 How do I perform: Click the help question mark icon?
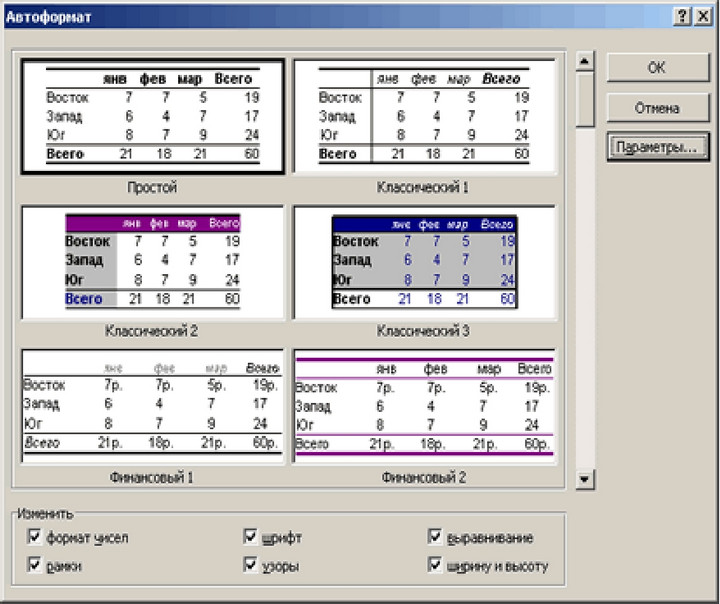[x=682, y=17]
